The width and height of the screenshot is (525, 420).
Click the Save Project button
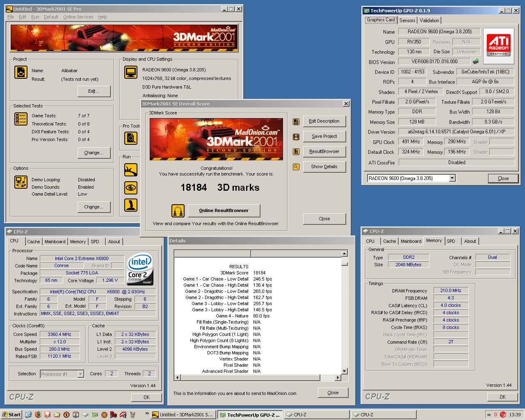click(x=324, y=136)
